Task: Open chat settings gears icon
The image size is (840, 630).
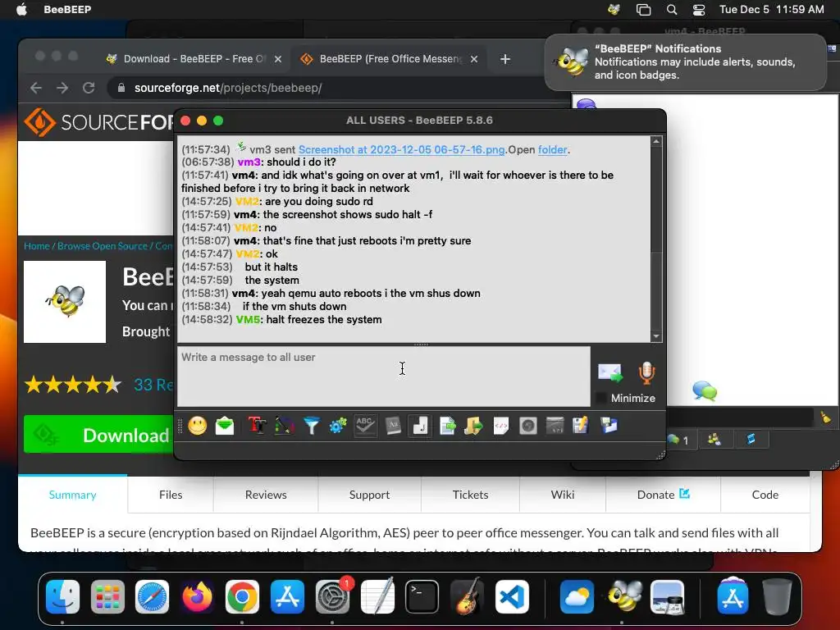Action: tap(338, 426)
